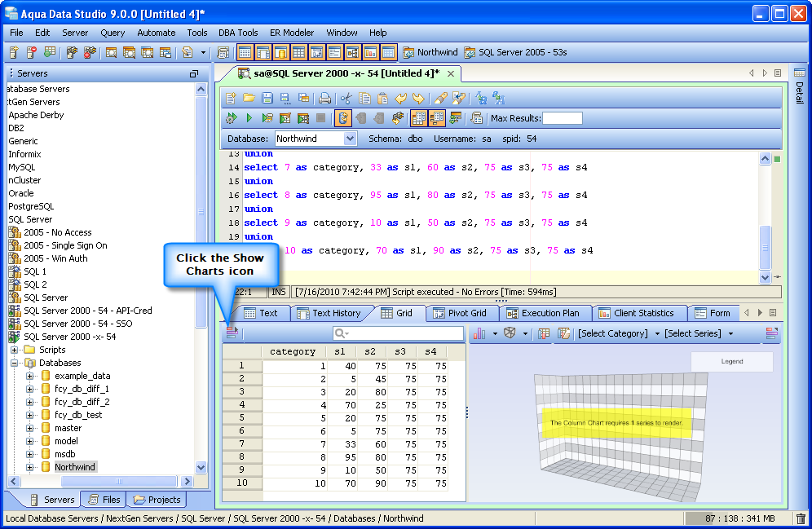Screen dimensions: 812x529
Task: Click the Save floppy disk icon
Action: (267, 98)
